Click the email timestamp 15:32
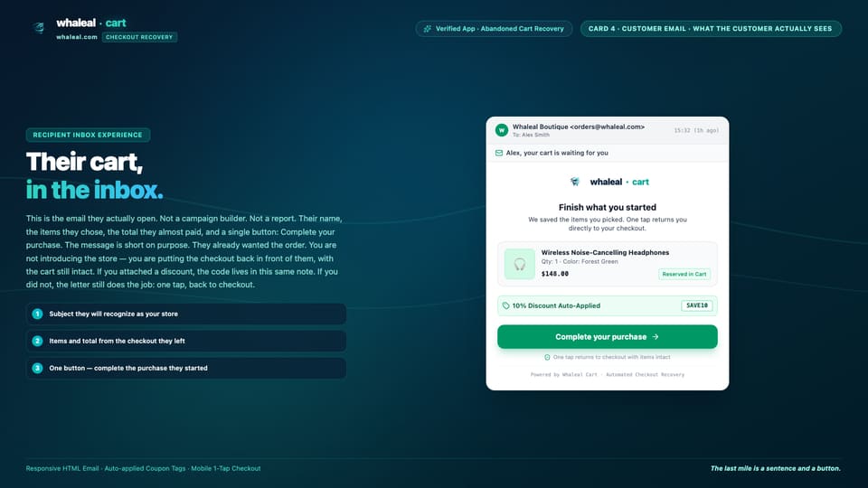Viewport: 868px width, 488px height. [x=696, y=130]
